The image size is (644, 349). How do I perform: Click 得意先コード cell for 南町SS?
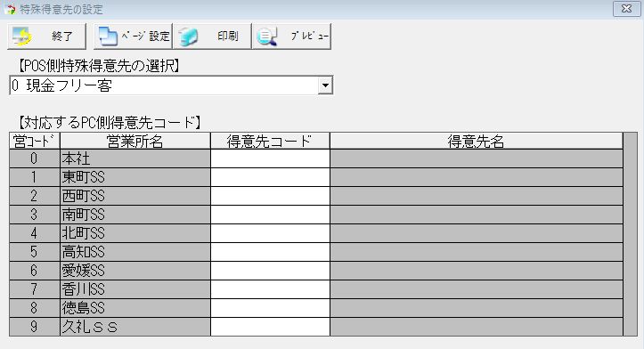(x=270, y=215)
